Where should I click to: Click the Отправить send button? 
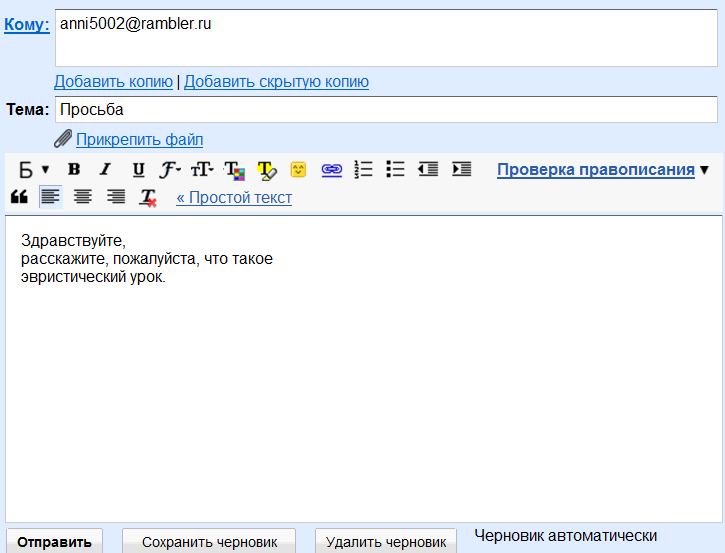tap(54, 542)
